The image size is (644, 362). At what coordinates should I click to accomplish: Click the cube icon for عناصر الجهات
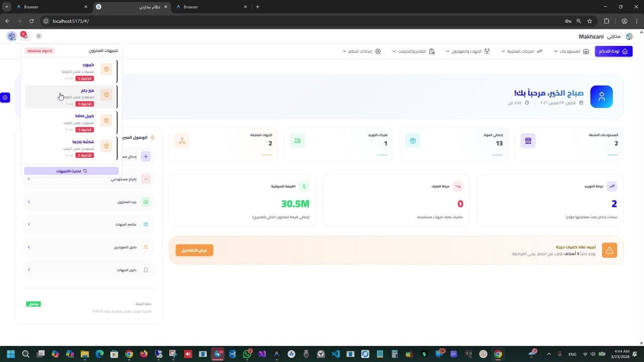pyautogui.click(x=146, y=224)
